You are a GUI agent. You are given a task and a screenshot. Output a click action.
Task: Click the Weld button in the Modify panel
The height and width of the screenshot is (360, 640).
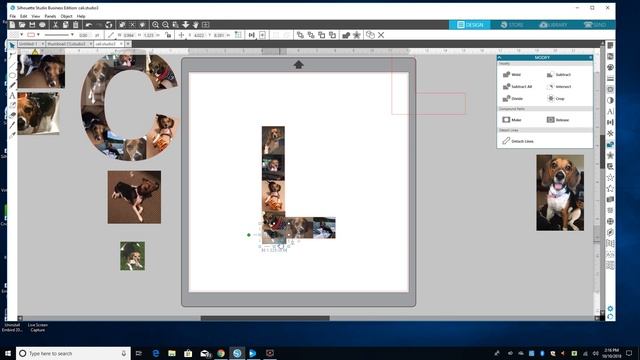[x=512, y=75]
